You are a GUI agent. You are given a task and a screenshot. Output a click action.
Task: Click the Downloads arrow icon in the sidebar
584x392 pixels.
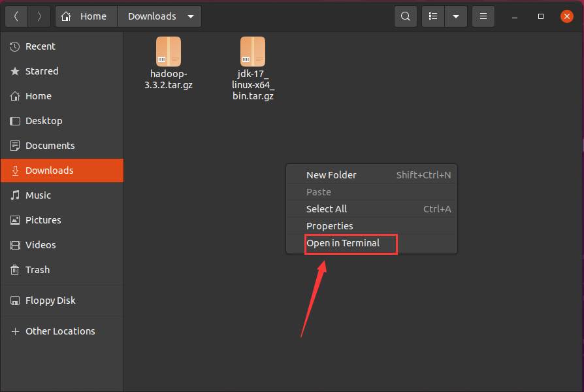[x=15, y=171]
